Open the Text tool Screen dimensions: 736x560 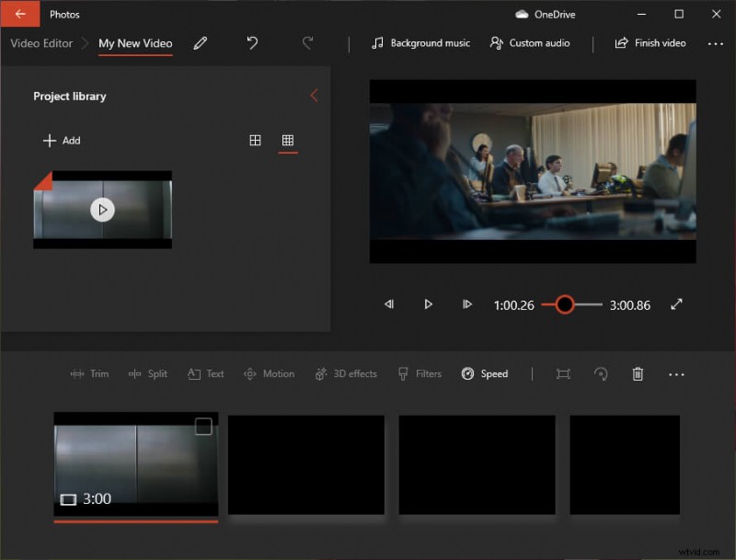coord(204,373)
